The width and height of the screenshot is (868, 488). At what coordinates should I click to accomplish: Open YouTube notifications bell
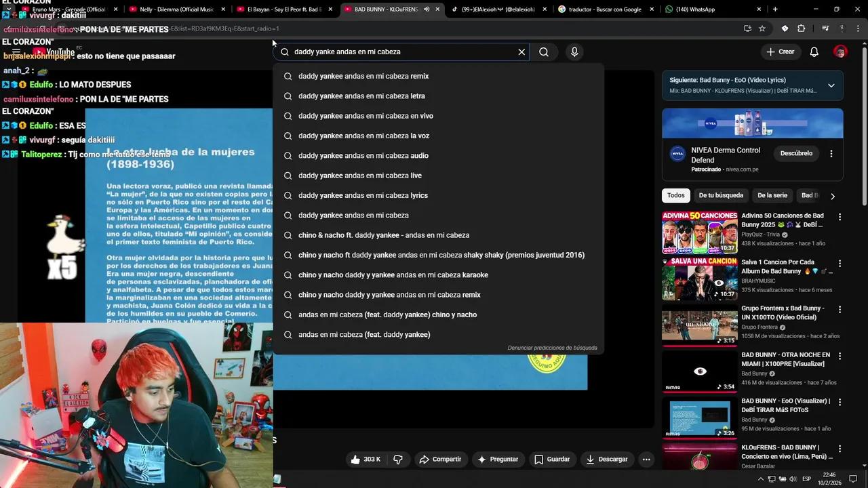[814, 52]
